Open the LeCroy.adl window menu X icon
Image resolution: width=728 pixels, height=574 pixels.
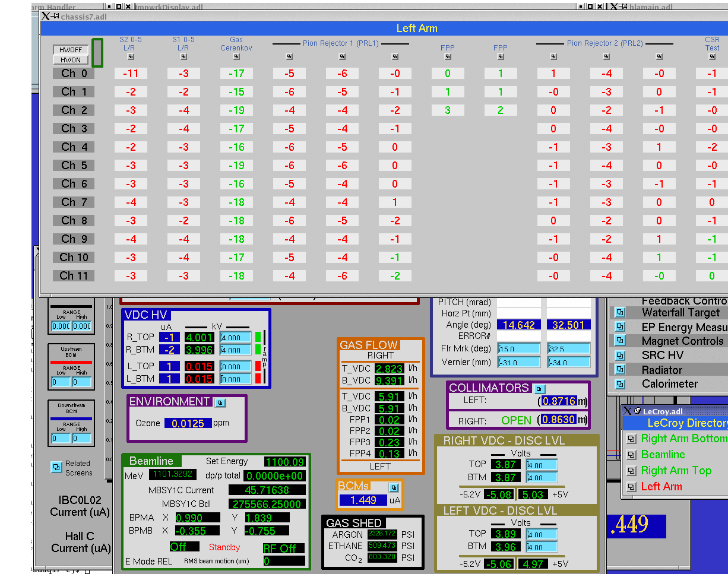pos(628,411)
